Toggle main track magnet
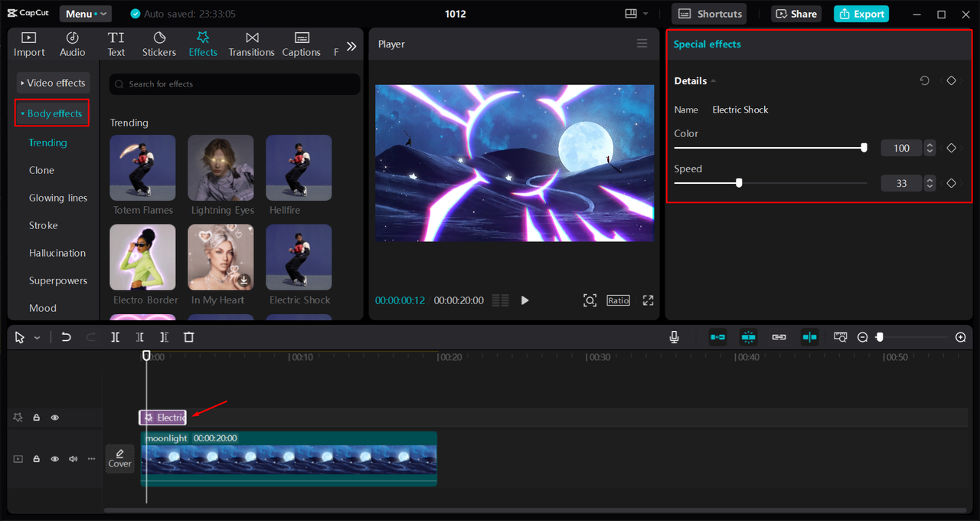980x521 pixels. coord(717,337)
